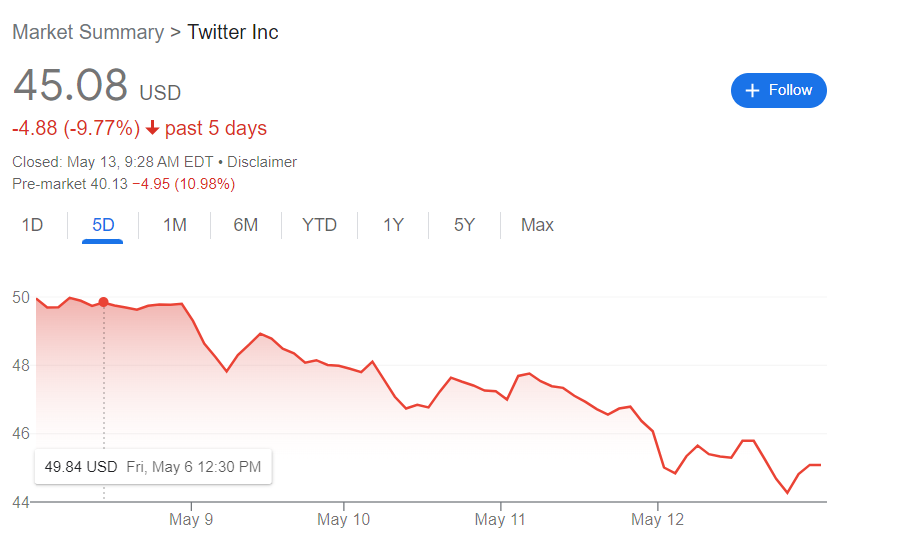Show the 1Y price history
This screenshot has width=911, height=537.
coord(393,225)
